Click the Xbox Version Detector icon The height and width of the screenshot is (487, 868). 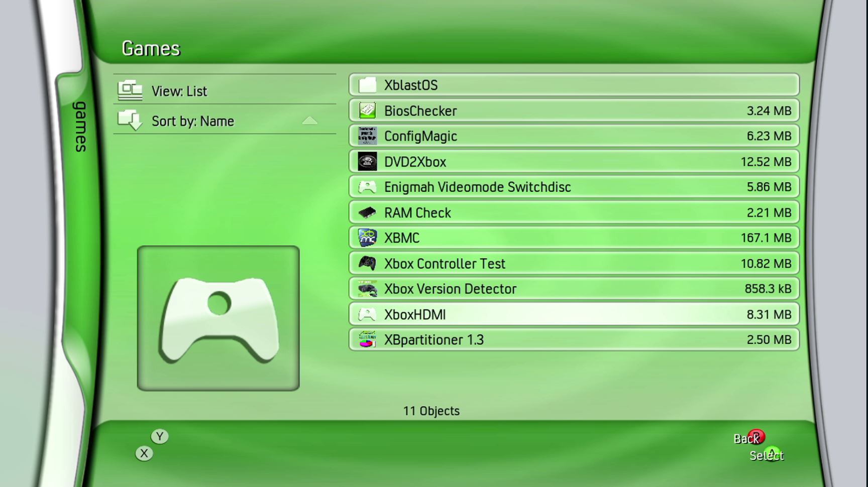tap(367, 289)
